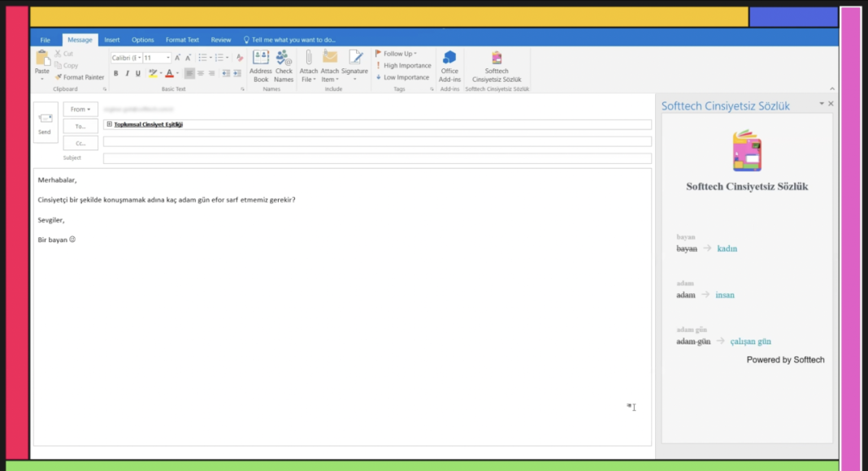Viewport: 868px width, 471px height.
Task: Mark message as High Importance
Action: coord(403,65)
